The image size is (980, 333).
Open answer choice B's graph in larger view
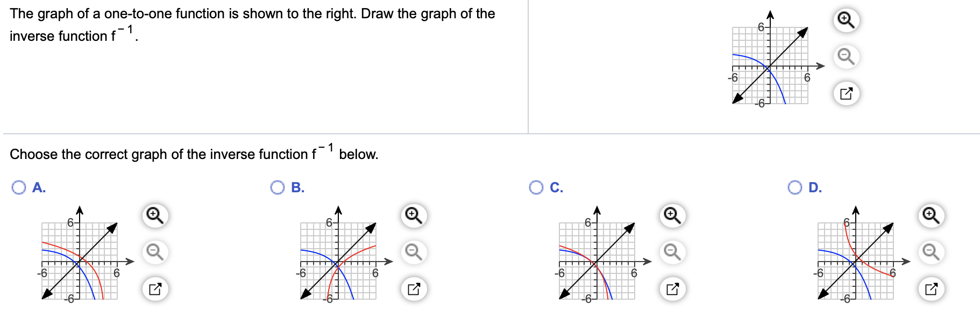click(413, 288)
